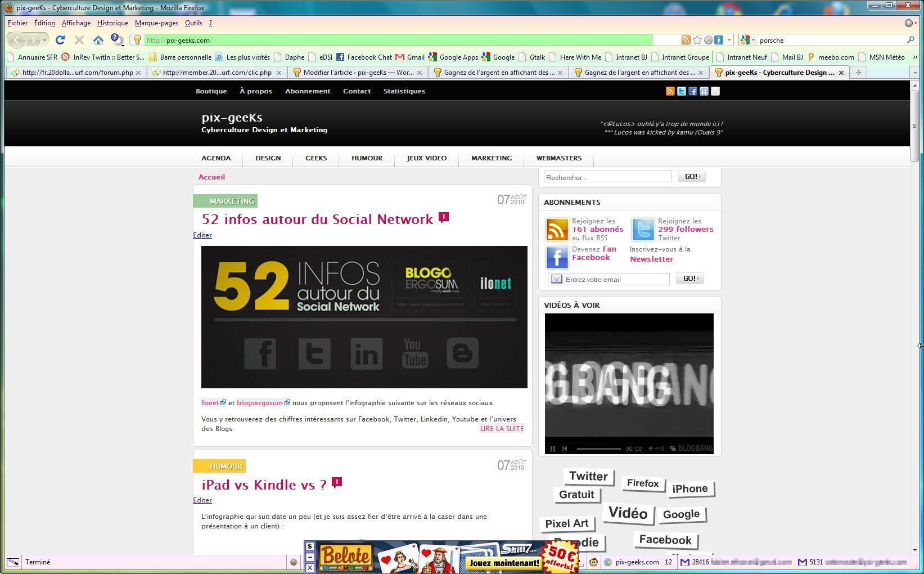Go to the browser Home page icon

[x=98, y=40]
